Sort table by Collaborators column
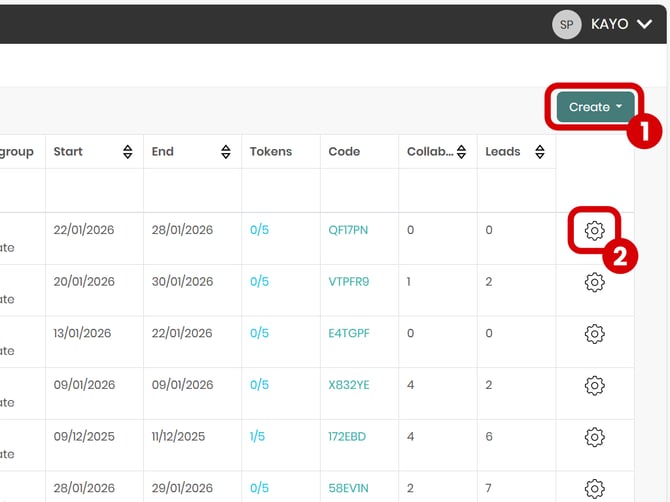The width and height of the screenshot is (670, 502). point(462,152)
